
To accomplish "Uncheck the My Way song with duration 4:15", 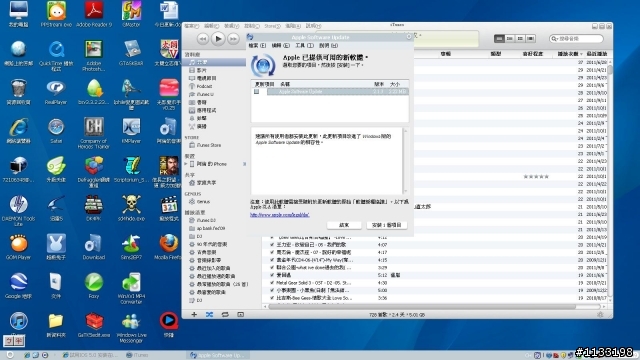I will (272, 260).
